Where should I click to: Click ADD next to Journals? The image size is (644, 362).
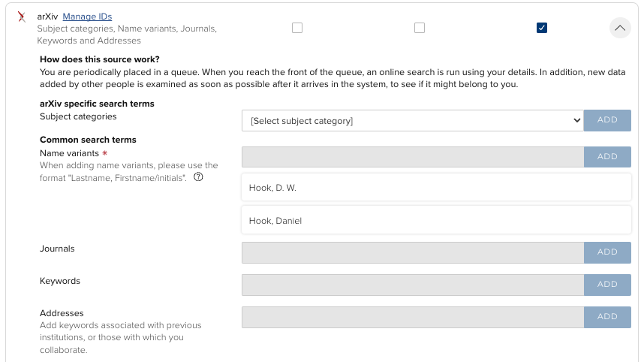tap(607, 252)
